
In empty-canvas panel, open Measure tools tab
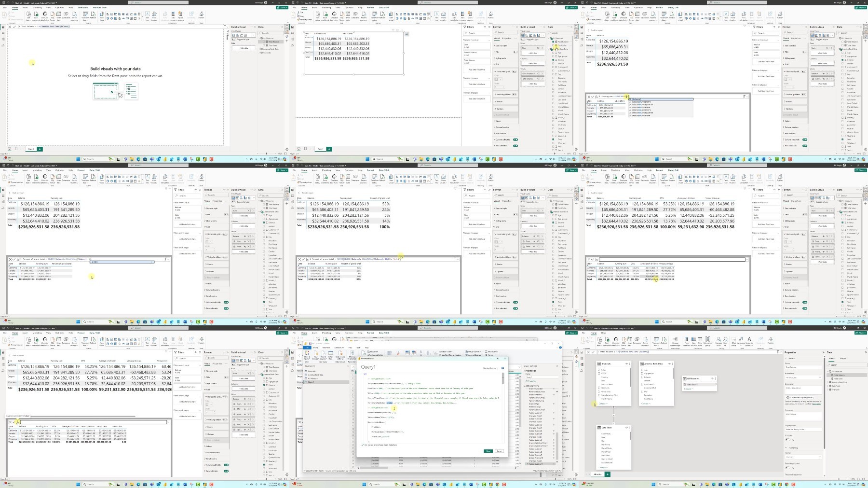[x=100, y=8]
